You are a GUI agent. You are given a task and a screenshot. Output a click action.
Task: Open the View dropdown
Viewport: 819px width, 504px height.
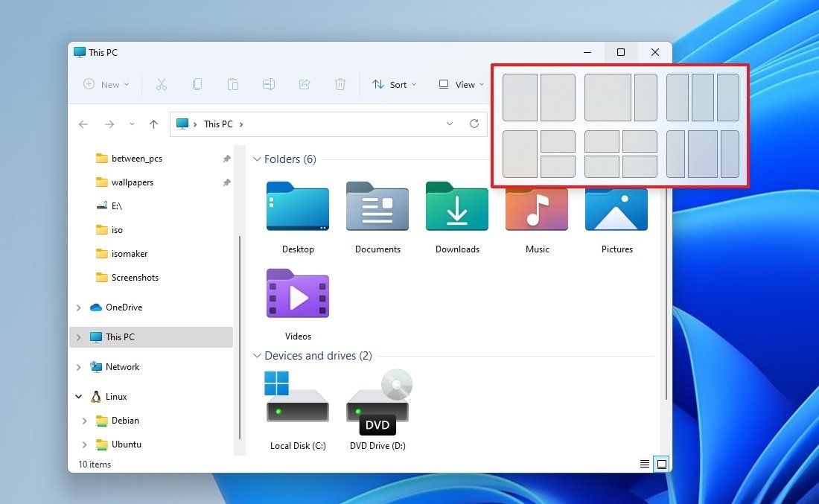(x=460, y=84)
